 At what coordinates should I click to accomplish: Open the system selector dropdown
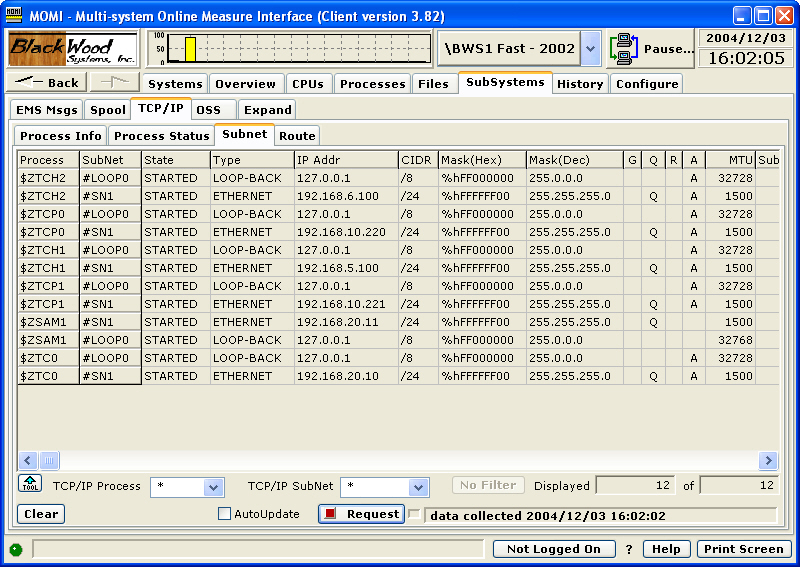pyautogui.click(x=590, y=48)
